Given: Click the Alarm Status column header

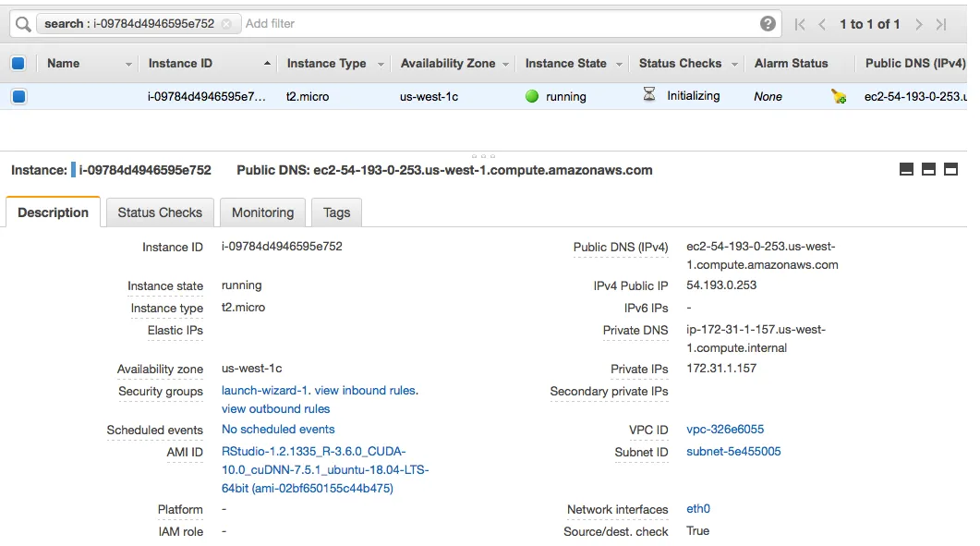Looking at the screenshot, I should (x=791, y=63).
